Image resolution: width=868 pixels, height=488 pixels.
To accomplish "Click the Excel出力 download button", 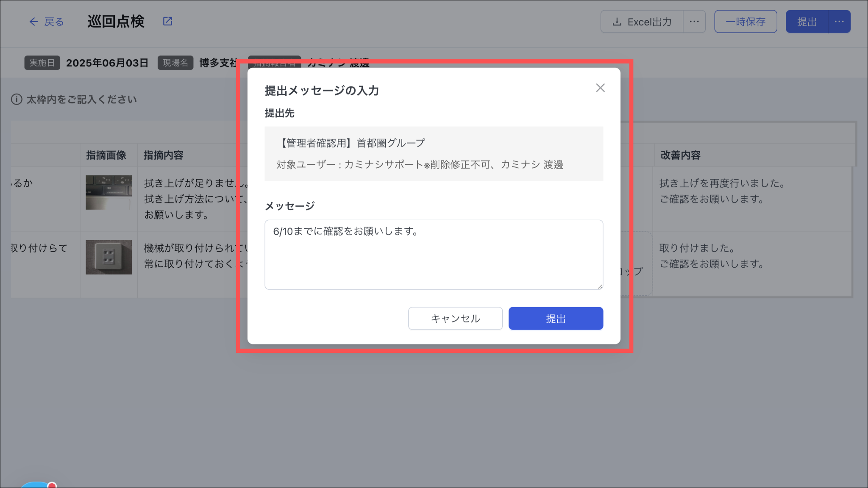I will tap(642, 22).
